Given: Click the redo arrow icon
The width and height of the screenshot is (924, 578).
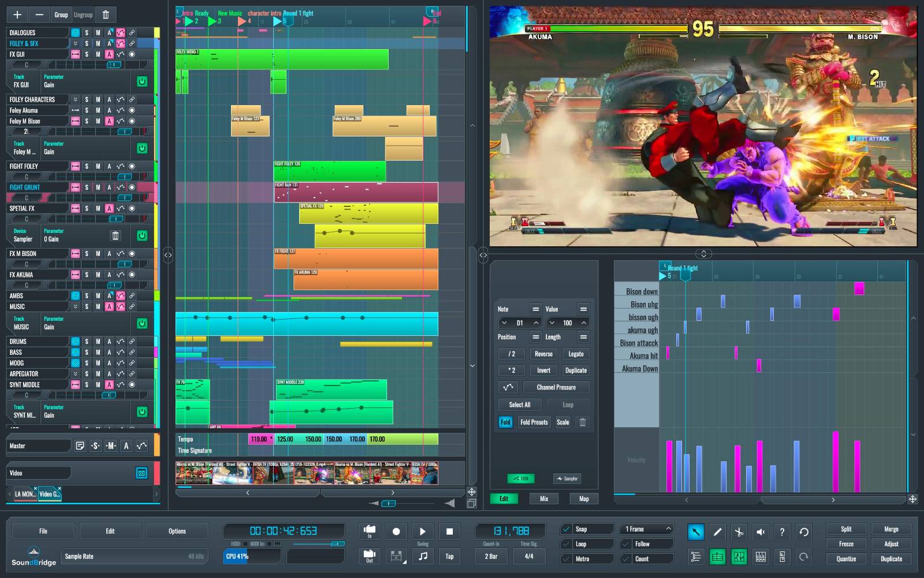Looking at the screenshot, I should (x=803, y=557).
